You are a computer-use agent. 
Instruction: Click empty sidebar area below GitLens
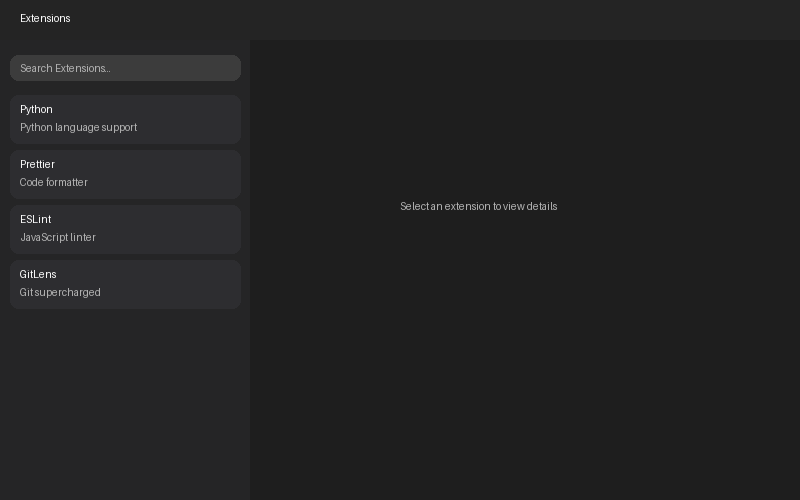(125, 400)
